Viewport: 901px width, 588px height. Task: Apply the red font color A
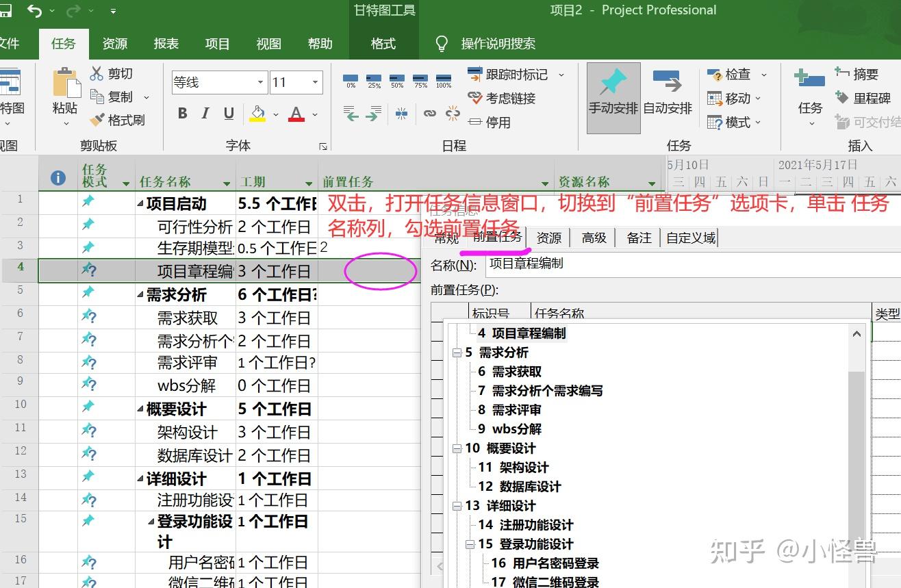[x=296, y=114]
